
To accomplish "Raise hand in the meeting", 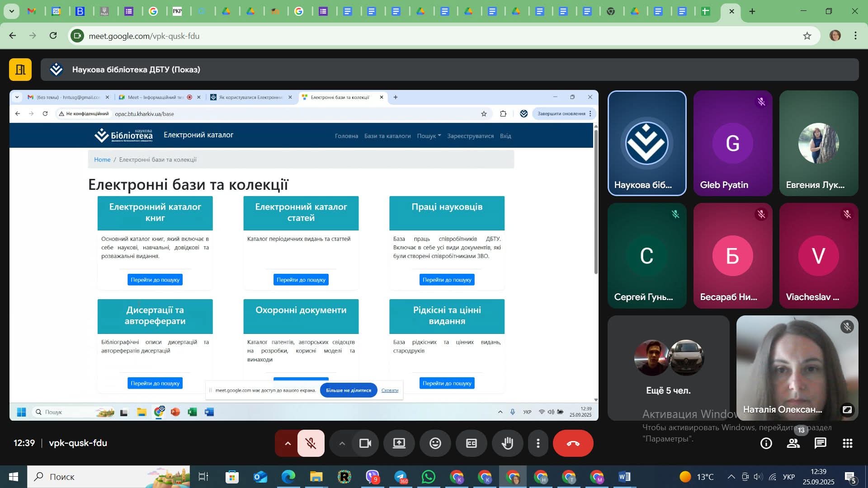I will 507,443.
